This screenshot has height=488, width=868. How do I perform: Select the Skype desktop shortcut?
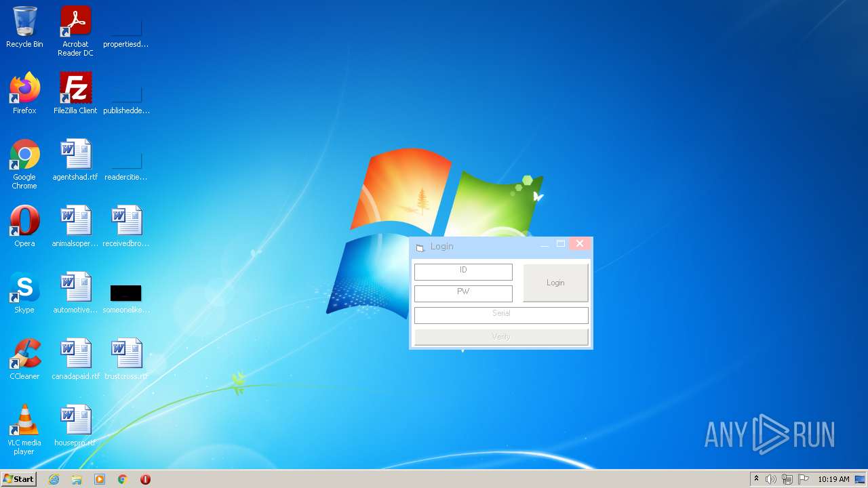(24, 293)
